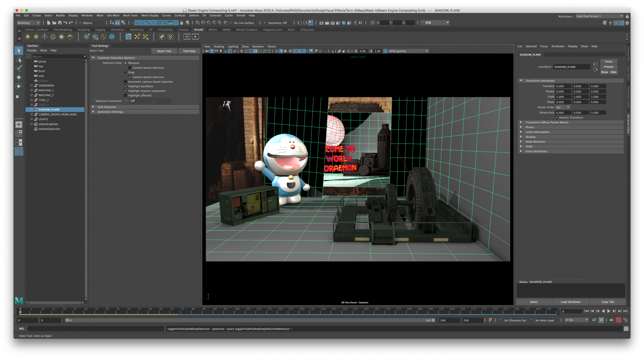Click the Open Scene folder icon

(x=54, y=23)
